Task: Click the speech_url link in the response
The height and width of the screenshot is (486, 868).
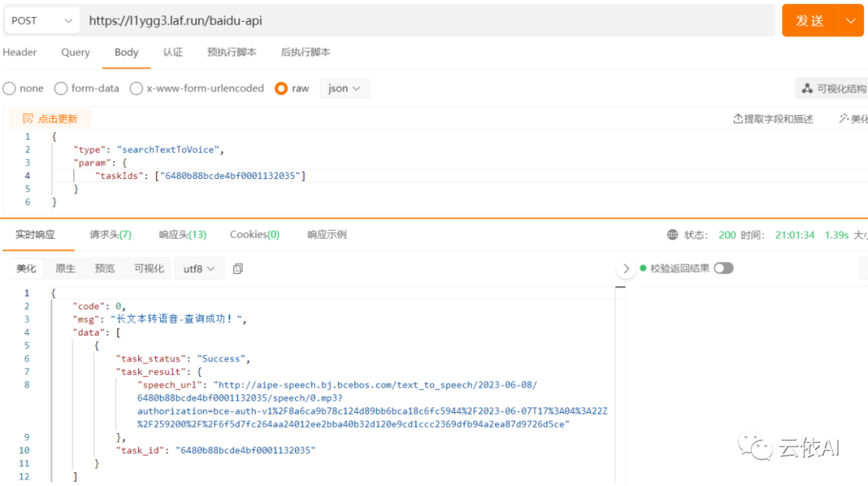Action: 373,405
